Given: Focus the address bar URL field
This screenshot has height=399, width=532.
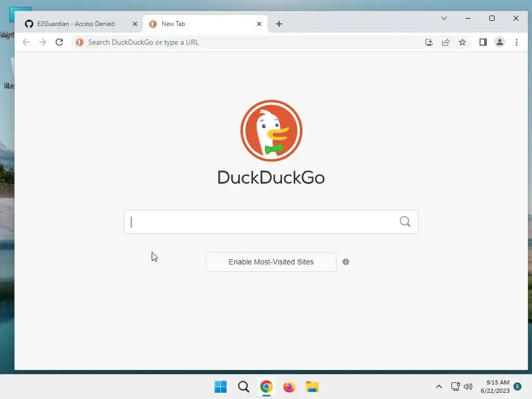Looking at the screenshot, I should 251,43.
